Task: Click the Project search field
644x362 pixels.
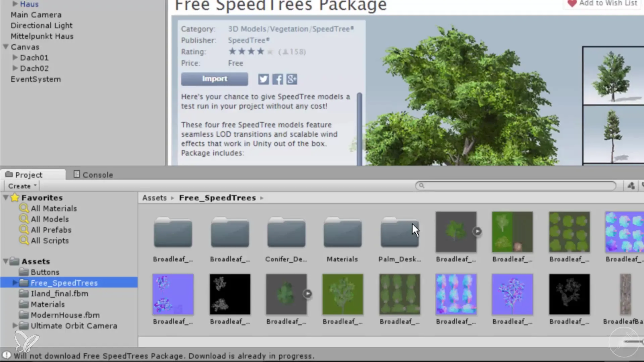Action: point(516,186)
